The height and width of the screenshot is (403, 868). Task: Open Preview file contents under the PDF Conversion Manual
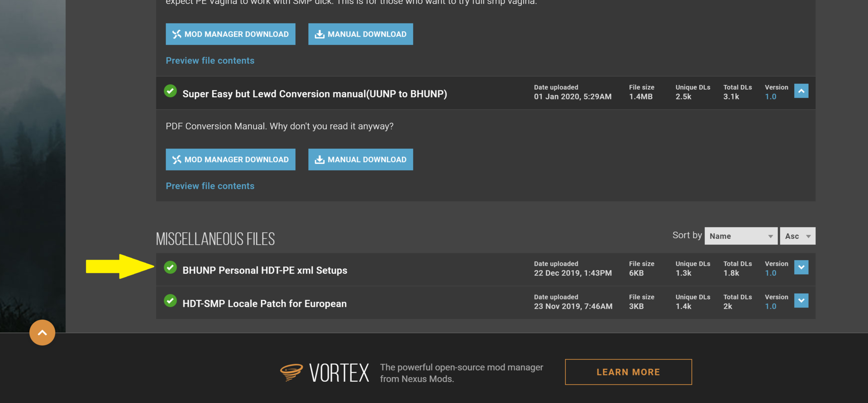click(210, 186)
